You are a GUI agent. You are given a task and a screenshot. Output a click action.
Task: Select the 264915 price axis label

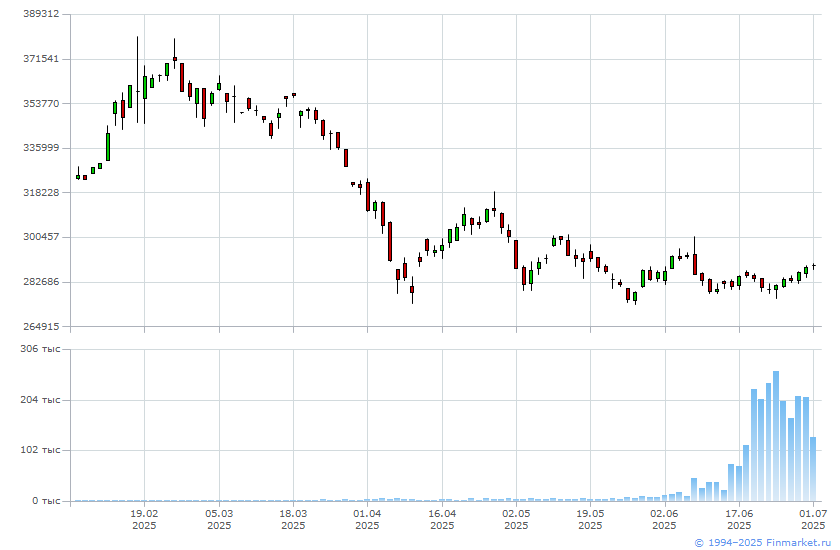(x=41, y=326)
